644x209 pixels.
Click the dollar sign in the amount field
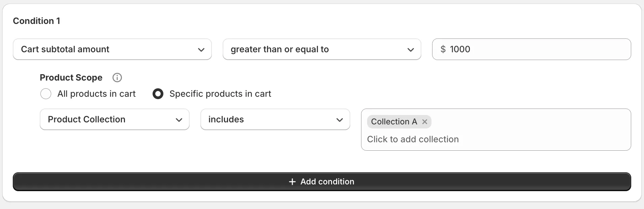click(x=444, y=49)
